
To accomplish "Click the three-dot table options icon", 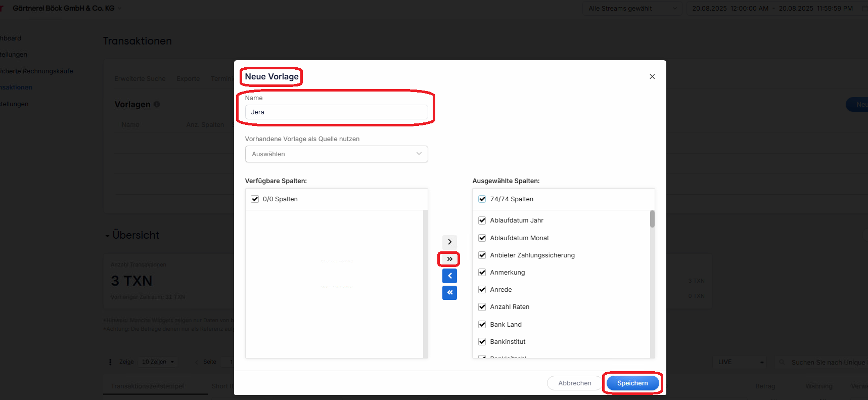I will pos(110,362).
